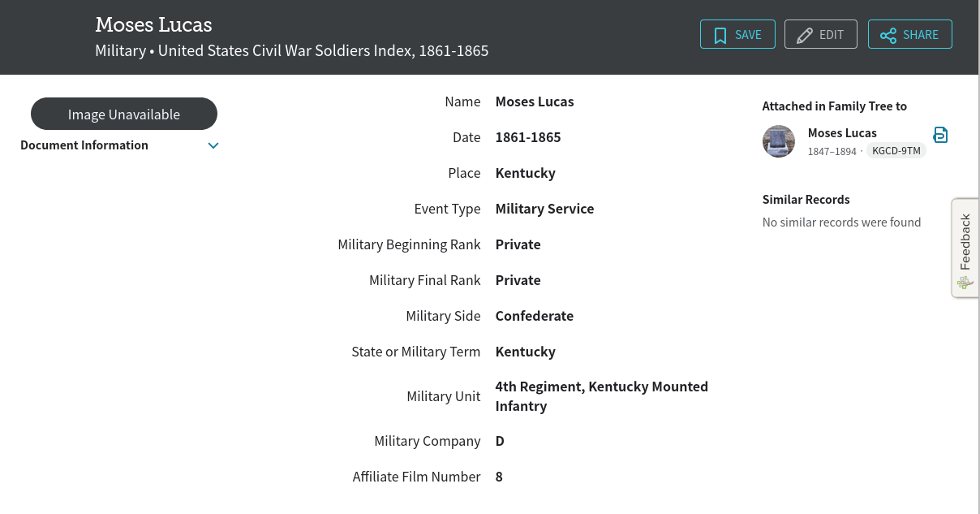Click the share network icon
980x514 pixels.
(x=888, y=35)
